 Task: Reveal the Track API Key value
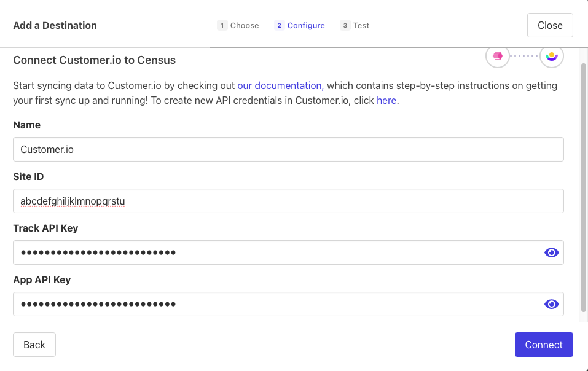(x=551, y=252)
